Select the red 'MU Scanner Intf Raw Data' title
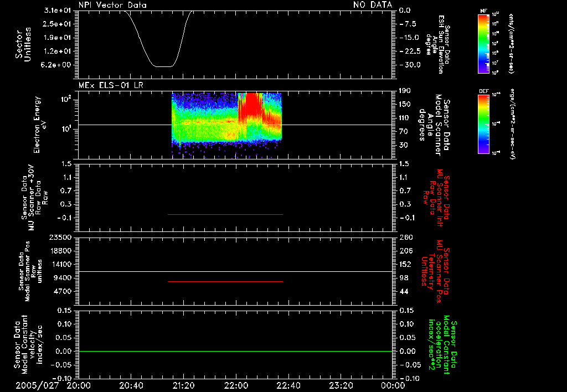Image resolution: width=567 pixels, height=392 pixels. pyautogui.click(x=437, y=198)
